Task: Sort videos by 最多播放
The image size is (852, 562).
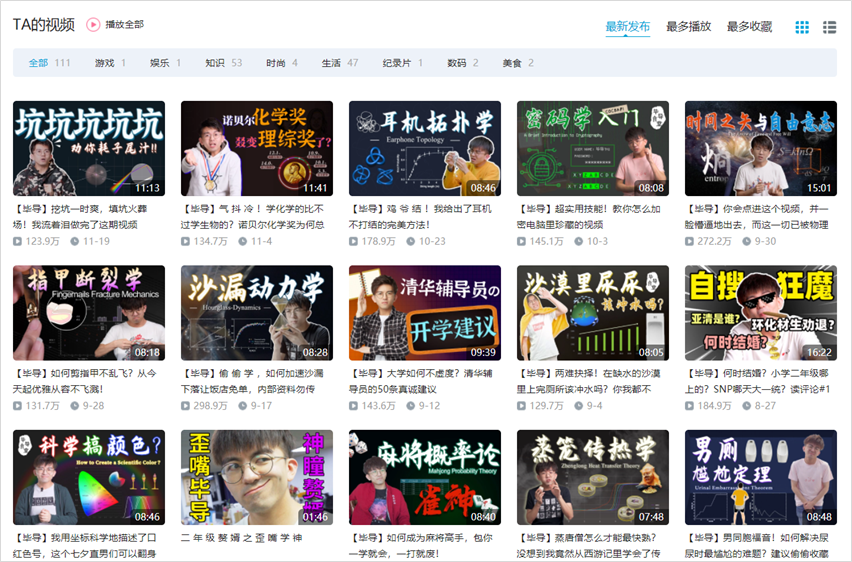Action: click(688, 26)
